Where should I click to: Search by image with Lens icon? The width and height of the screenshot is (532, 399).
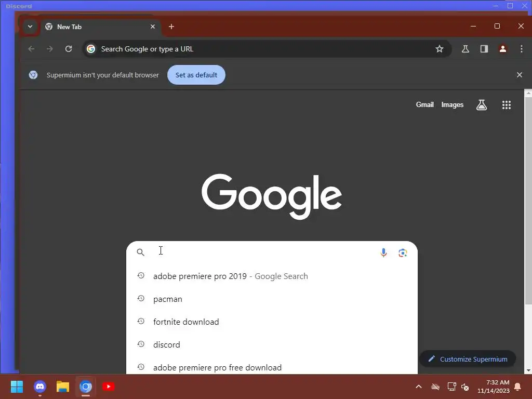tap(403, 253)
